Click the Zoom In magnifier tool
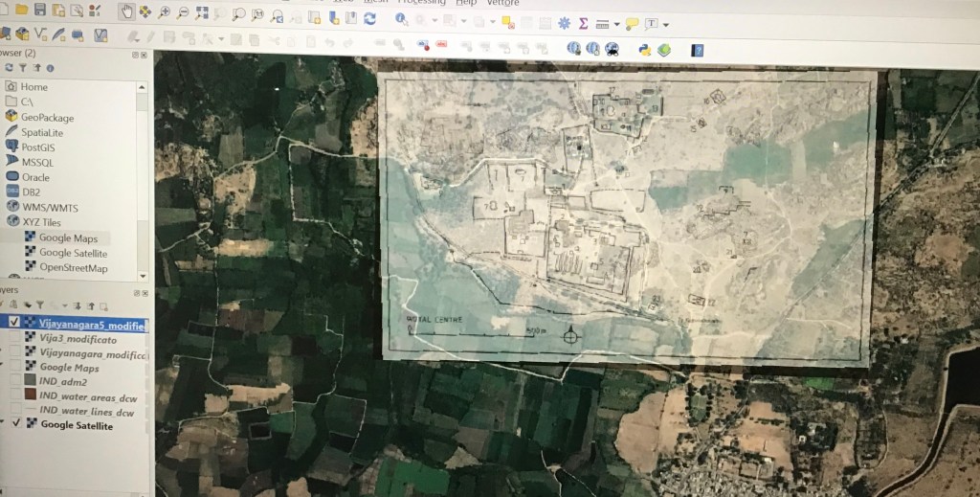Screen dimensions: 980x497 pyautogui.click(x=165, y=13)
